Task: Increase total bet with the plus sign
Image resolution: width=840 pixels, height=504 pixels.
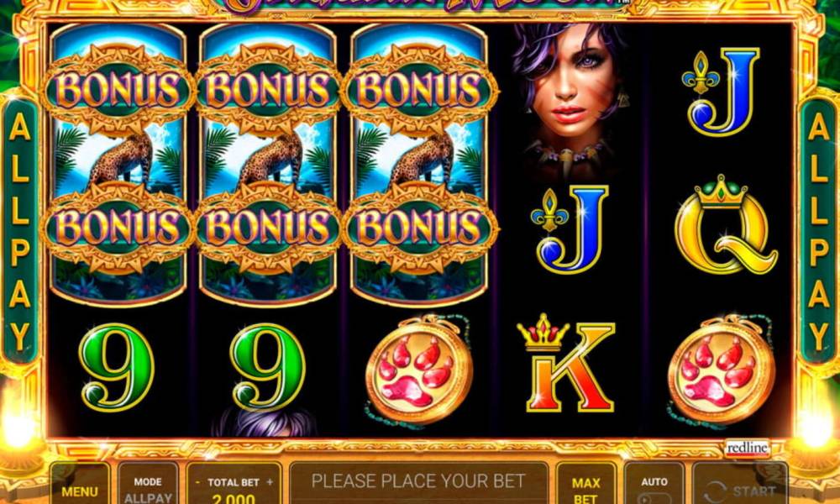Action: tap(270, 482)
